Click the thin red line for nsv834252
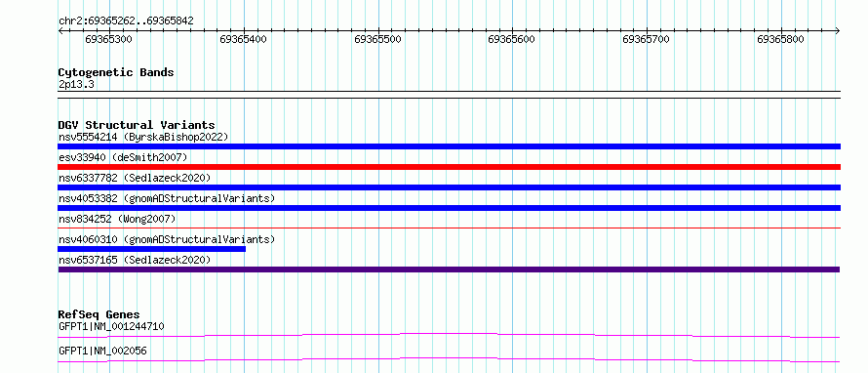Image resolution: width=868 pixels, height=373 pixels. pos(449,228)
